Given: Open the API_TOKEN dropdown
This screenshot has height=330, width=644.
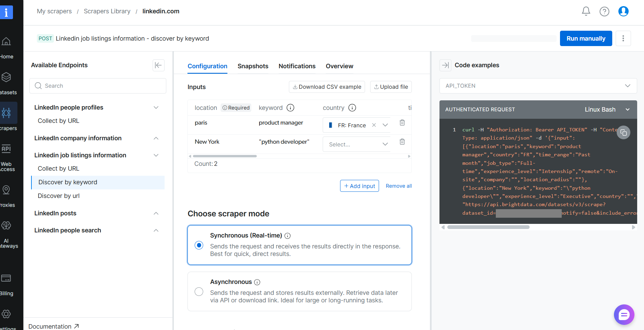Looking at the screenshot, I should click(x=538, y=86).
